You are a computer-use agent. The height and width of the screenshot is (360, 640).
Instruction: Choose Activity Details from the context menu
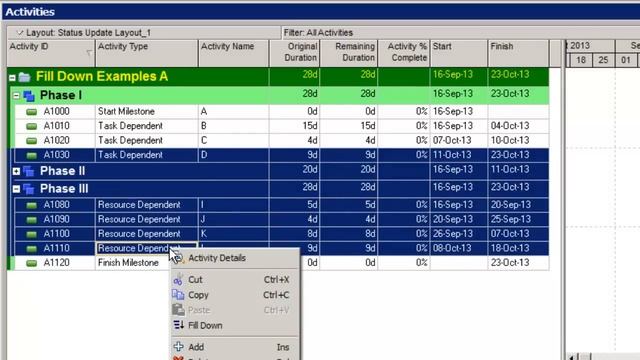point(235,258)
